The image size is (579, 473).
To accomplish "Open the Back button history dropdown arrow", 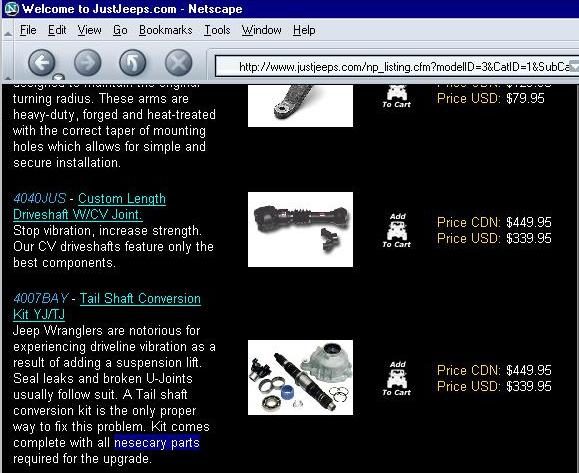I will [x=58, y=77].
